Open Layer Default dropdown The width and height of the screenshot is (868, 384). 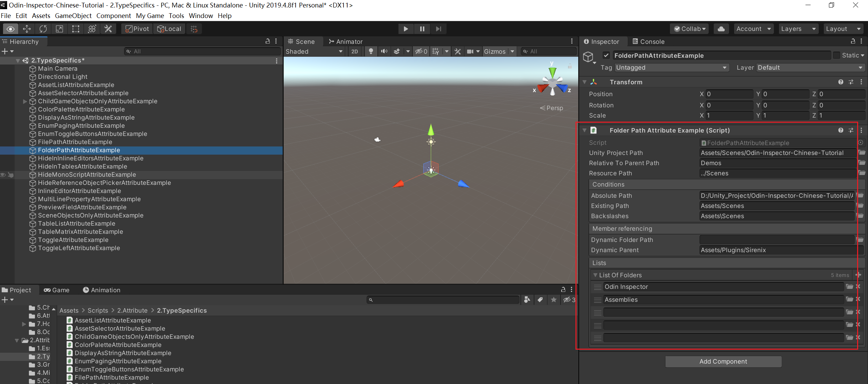pyautogui.click(x=810, y=68)
